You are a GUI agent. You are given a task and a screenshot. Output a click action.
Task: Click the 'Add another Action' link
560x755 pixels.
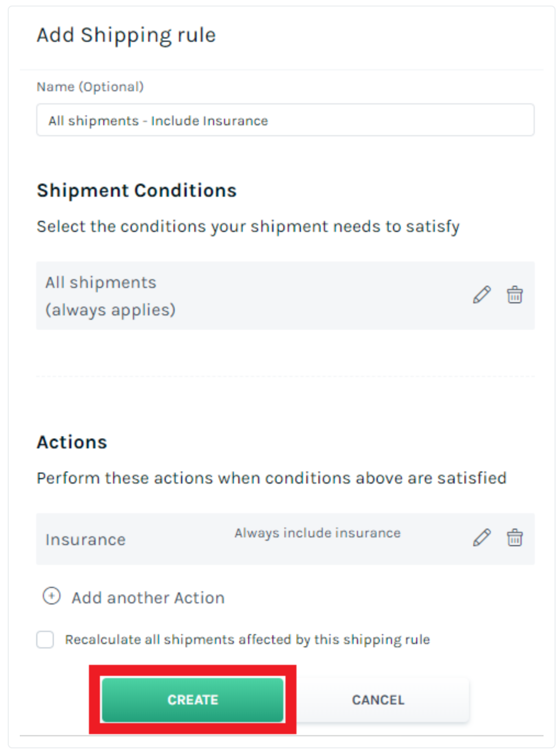[x=148, y=598]
